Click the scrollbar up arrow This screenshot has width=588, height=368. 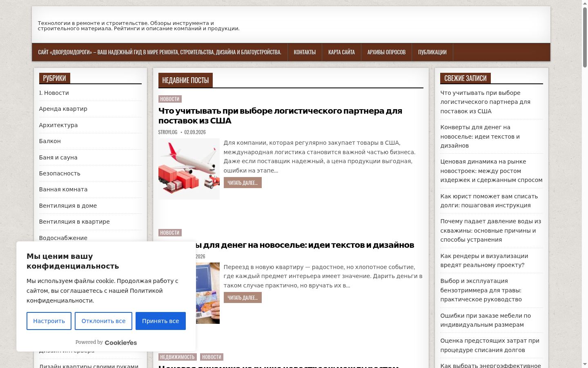[585, 3]
